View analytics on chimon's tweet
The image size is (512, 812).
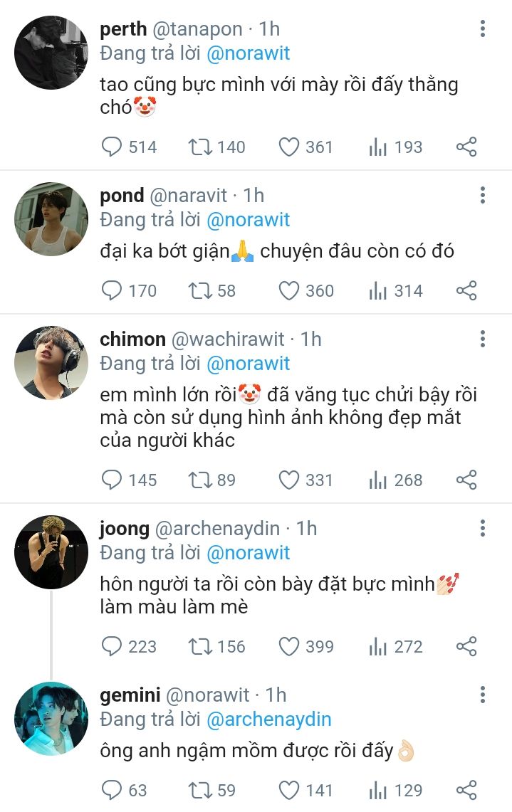[x=378, y=480]
